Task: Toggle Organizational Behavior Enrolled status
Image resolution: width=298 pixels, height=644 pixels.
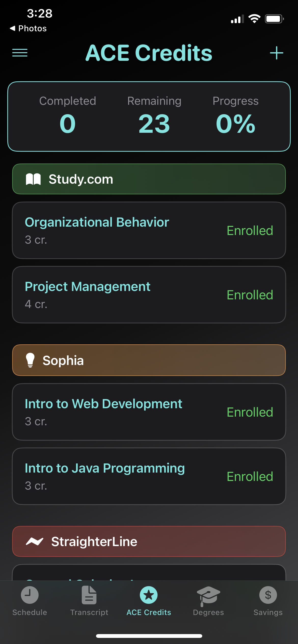Action: click(250, 231)
